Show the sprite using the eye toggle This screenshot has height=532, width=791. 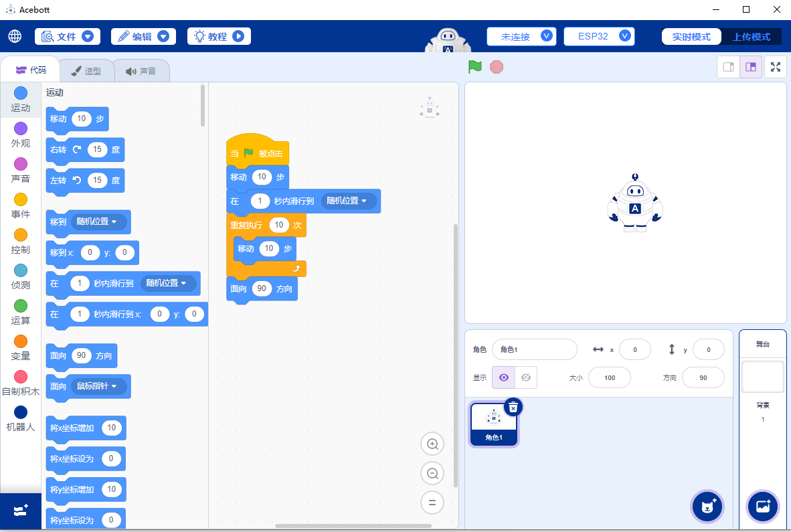[x=503, y=377]
